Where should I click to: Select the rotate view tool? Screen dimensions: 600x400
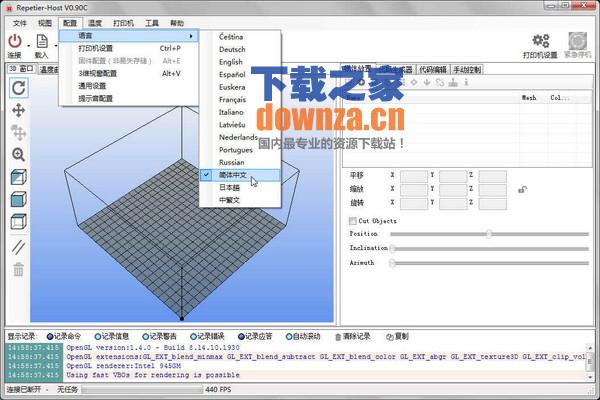pos(18,88)
